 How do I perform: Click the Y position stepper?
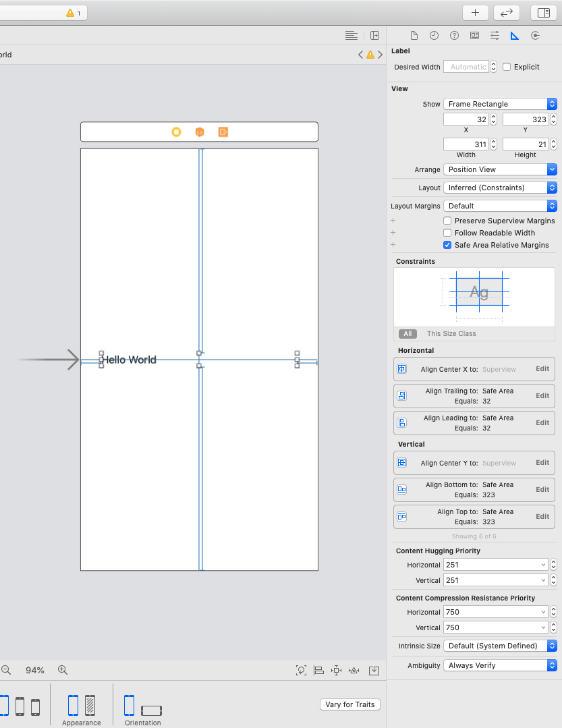point(553,119)
